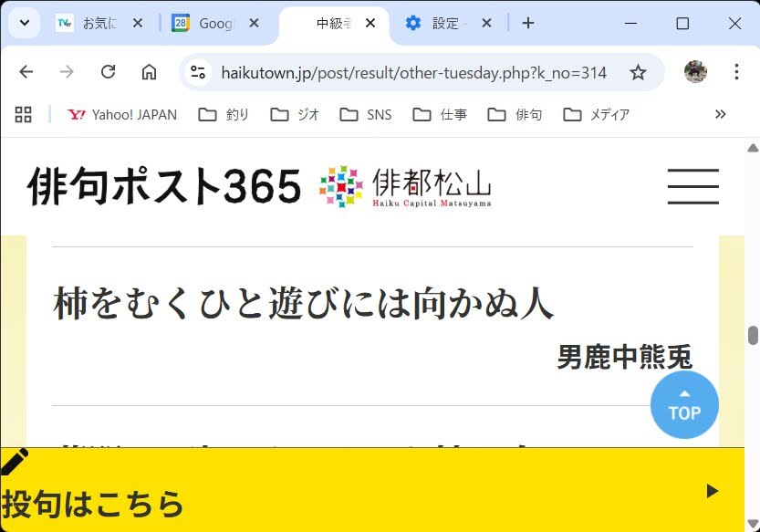Click the 俳句ポスト365 site logo

pos(164,186)
